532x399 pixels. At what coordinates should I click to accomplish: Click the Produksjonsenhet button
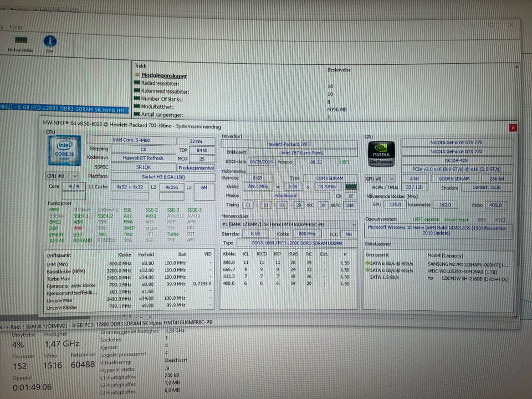[x=196, y=167]
